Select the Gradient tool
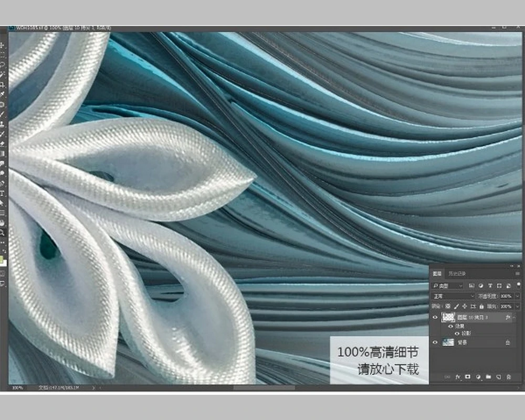 click(3, 154)
